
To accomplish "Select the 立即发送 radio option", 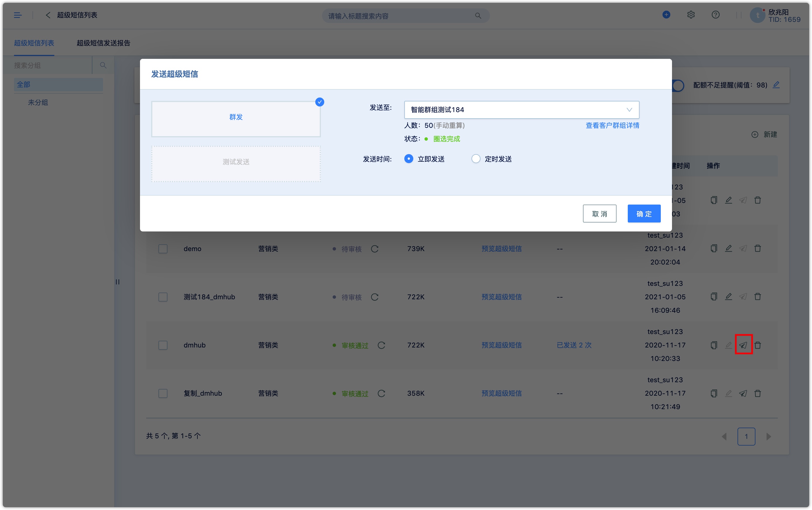I will tap(409, 159).
